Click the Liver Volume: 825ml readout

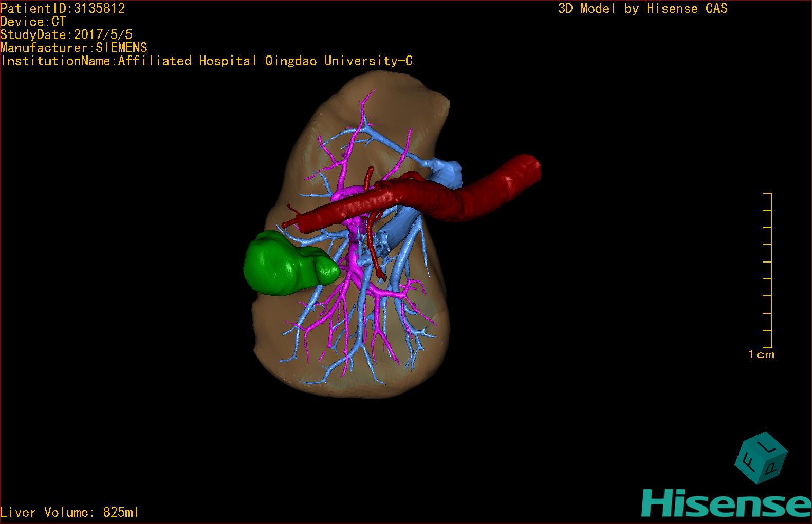(x=69, y=512)
